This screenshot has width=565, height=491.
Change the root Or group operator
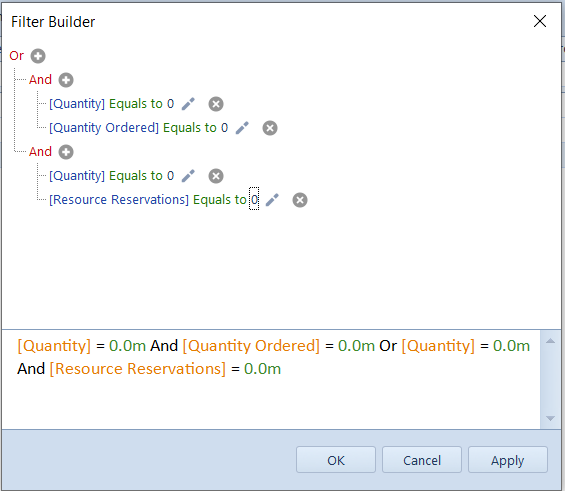pos(17,56)
